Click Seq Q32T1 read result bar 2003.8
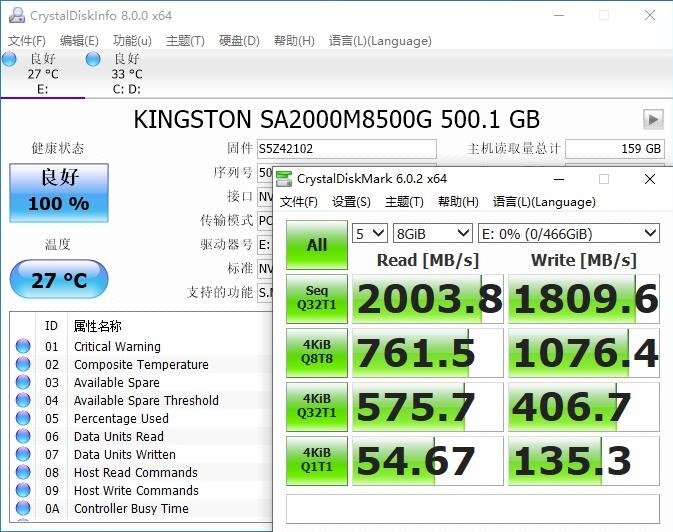The width and height of the screenshot is (673, 532). 427,299
